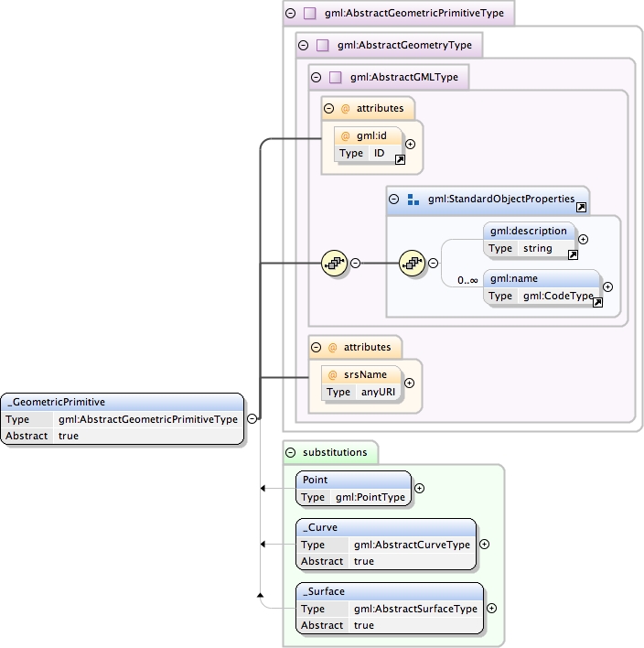Image resolution: width=644 pixels, height=648 pixels.
Task: Select the gml:CodeType type value
Action: 558,296
